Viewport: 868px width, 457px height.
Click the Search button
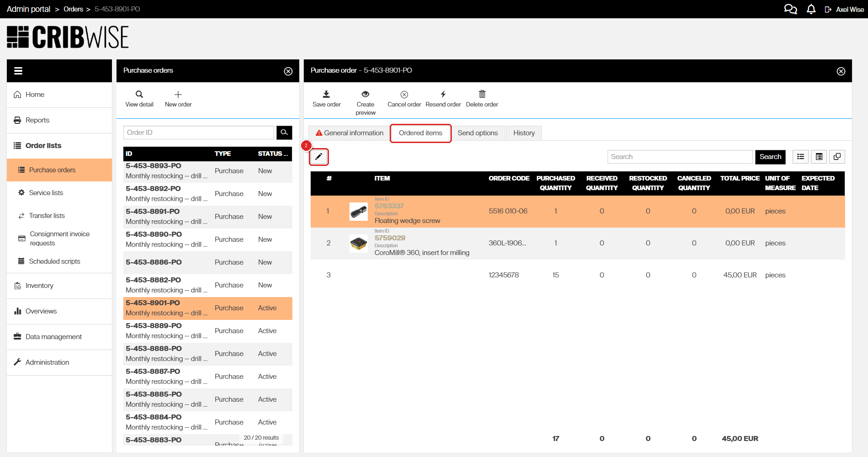(x=770, y=156)
